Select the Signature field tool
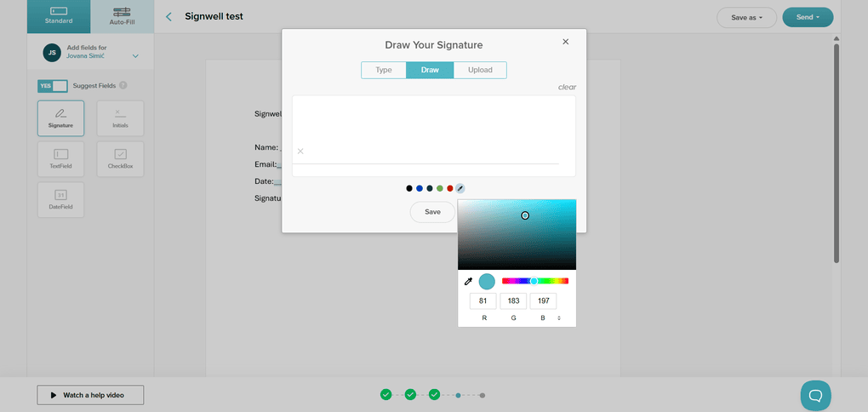 point(60,118)
